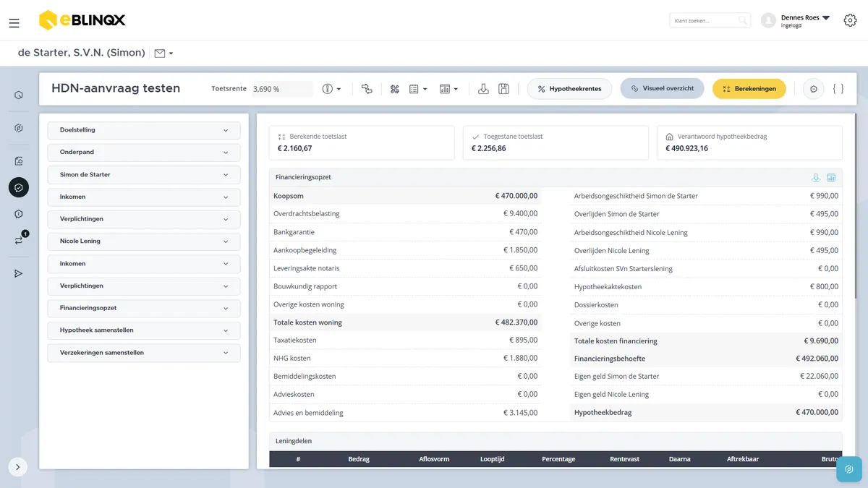Open the settings gear icon
868x488 pixels.
[x=850, y=20]
